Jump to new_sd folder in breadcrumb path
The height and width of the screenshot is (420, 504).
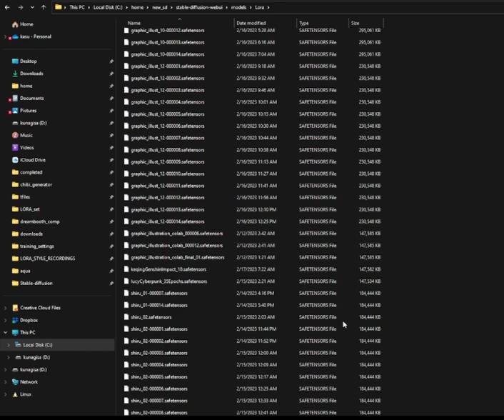[159, 7]
